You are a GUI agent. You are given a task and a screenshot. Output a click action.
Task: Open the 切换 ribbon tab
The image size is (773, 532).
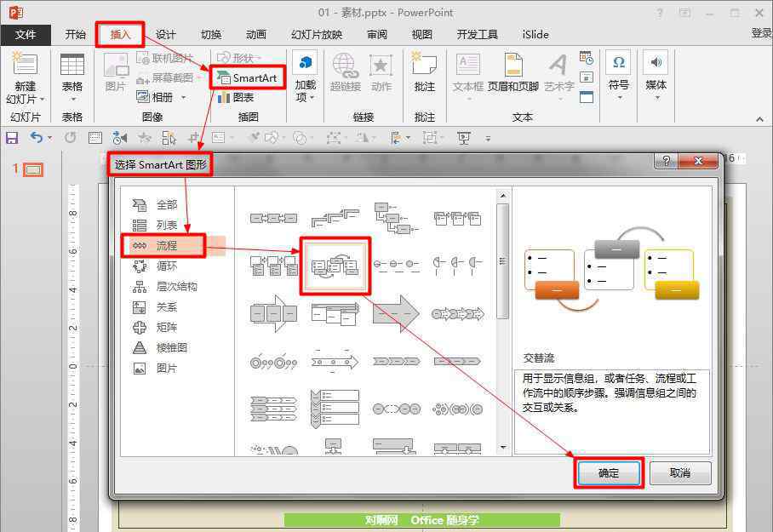(210, 35)
